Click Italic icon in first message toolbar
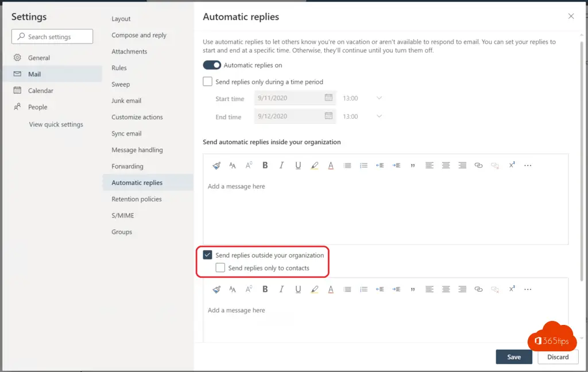 (281, 165)
